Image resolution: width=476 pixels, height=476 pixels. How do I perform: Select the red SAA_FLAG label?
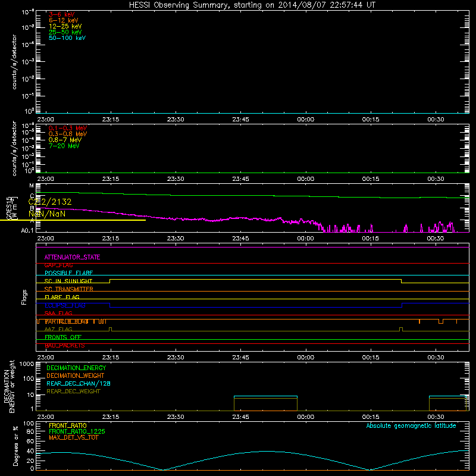click(x=58, y=313)
